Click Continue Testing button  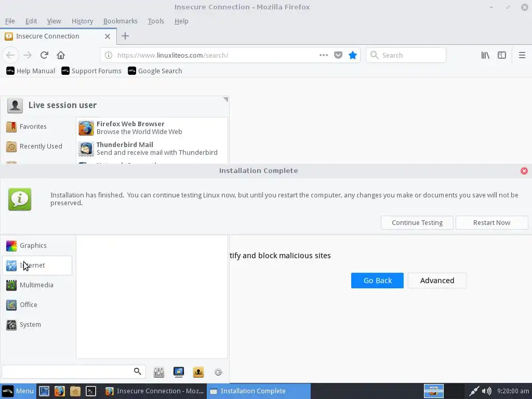pyautogui.click(x=417, y=222)
